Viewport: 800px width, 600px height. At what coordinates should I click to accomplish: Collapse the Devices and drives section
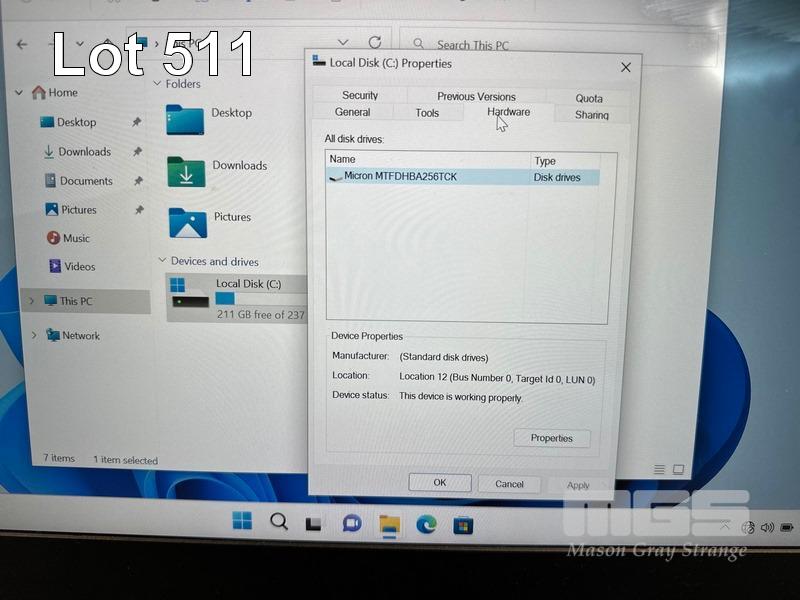pos(162,261)
